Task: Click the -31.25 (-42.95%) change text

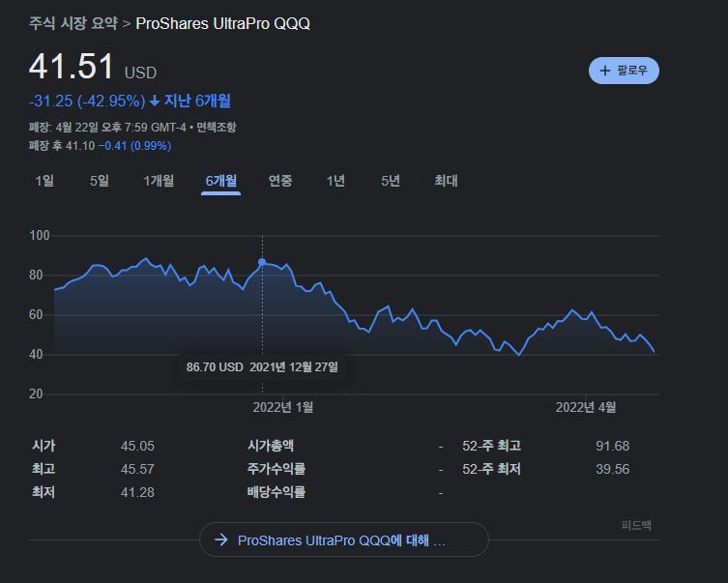Action: coord(87,101)
